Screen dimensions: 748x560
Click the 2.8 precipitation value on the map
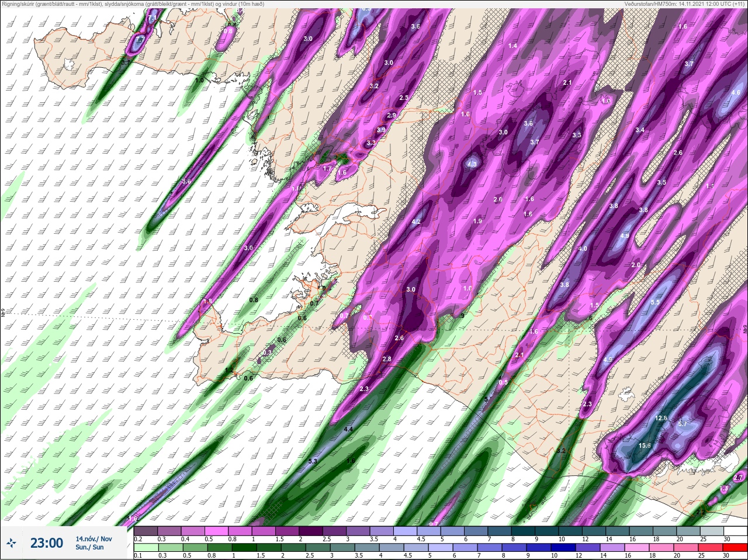pyautogui.click(x=387, y=359)
